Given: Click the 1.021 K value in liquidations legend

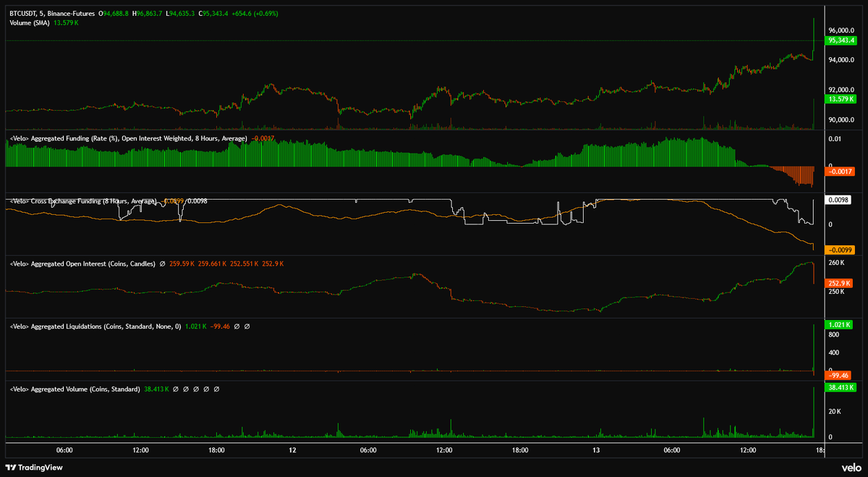Looking at the screenshot, I should [x=196, y=326].
